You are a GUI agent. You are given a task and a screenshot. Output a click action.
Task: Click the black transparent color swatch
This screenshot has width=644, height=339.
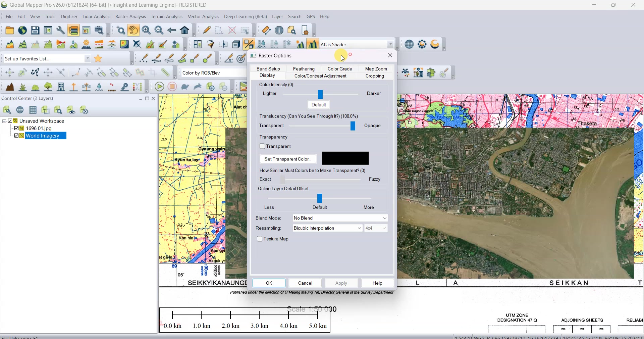point(345,158)
